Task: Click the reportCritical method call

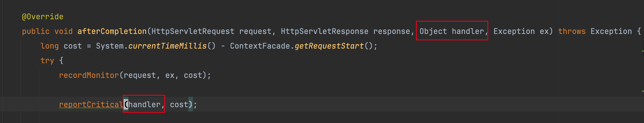Action: pos(91,104)
